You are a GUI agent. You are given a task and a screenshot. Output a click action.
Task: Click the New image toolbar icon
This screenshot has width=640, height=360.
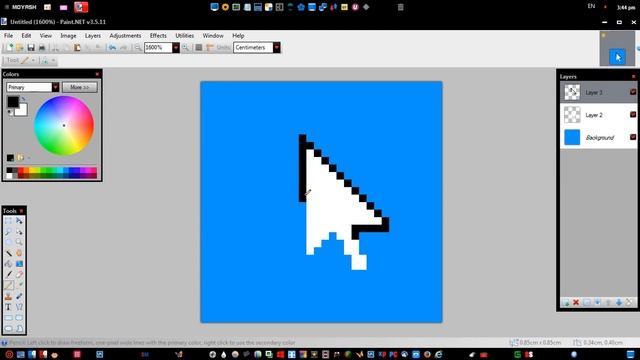(9, 48)
